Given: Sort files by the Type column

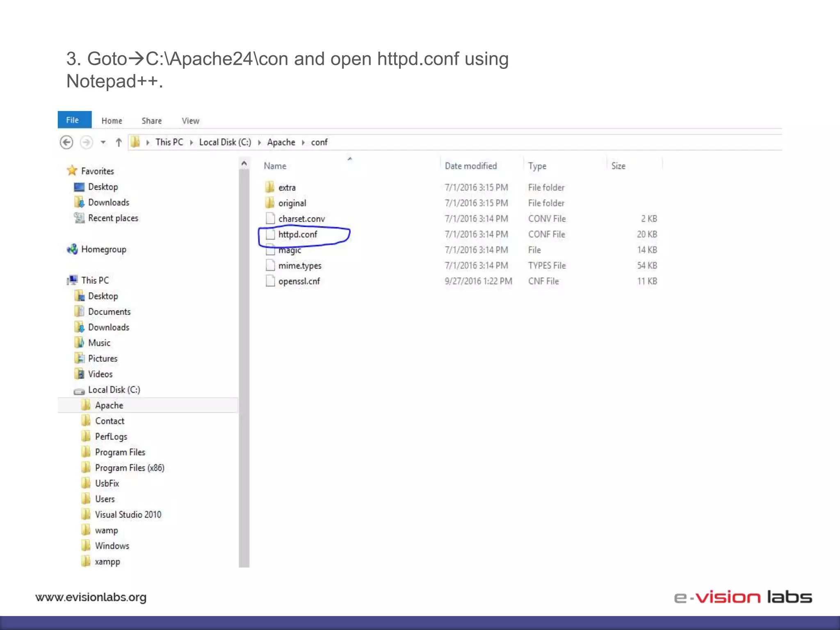Looking at the screenshot, I should [x=537, y=166].
